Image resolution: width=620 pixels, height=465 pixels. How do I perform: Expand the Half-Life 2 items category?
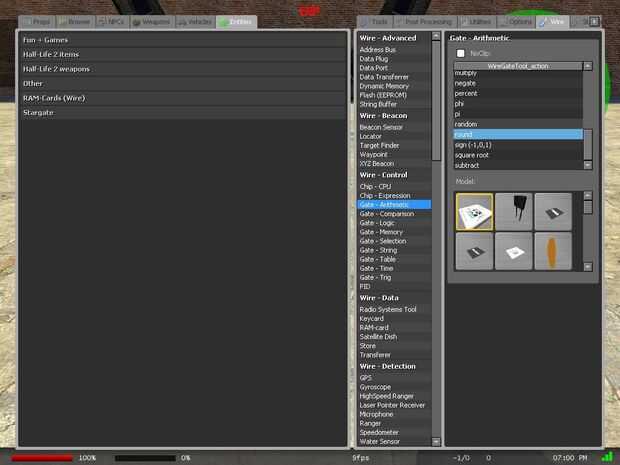click(183, 55)
